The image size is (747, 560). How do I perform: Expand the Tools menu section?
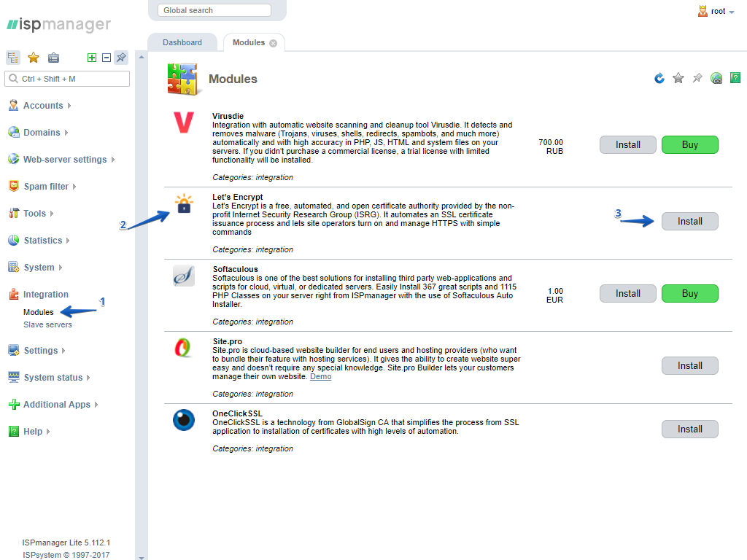pos(52,214)
